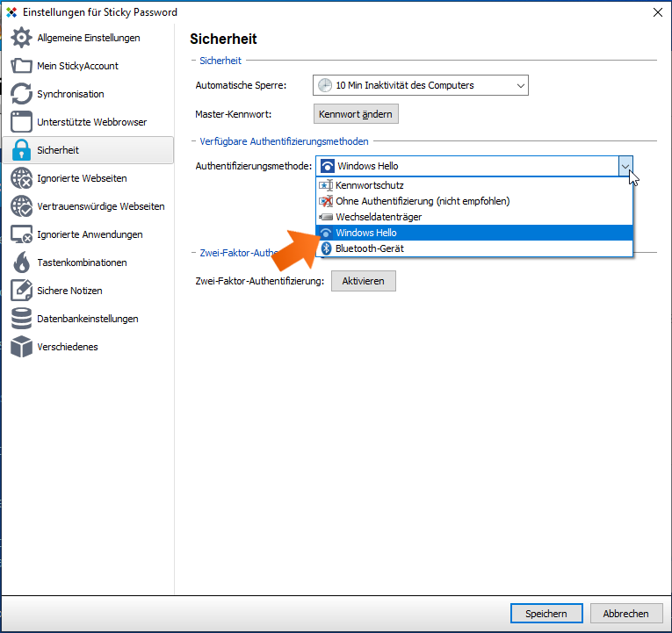Save settings with Speichern
The image size is (672, 633).
click(546, 614)
